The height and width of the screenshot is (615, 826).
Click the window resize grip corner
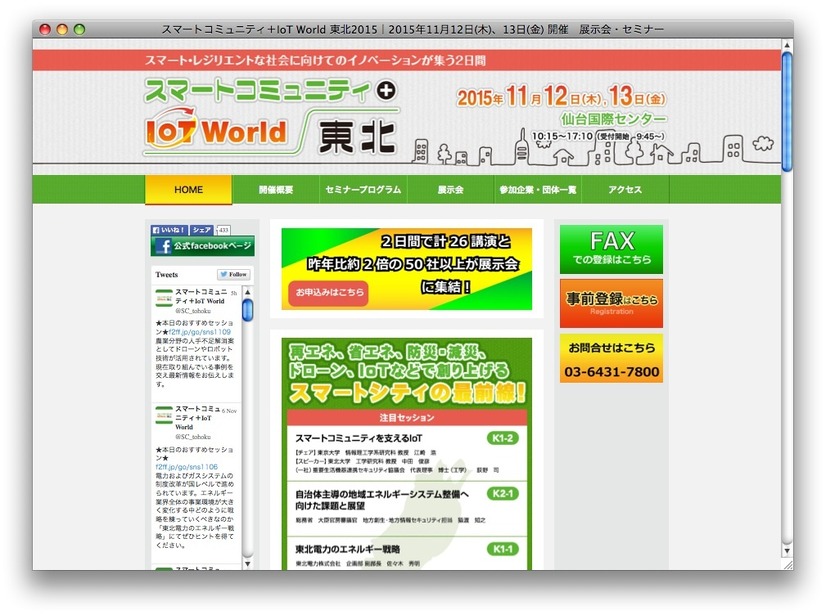(x=788, y=564)
